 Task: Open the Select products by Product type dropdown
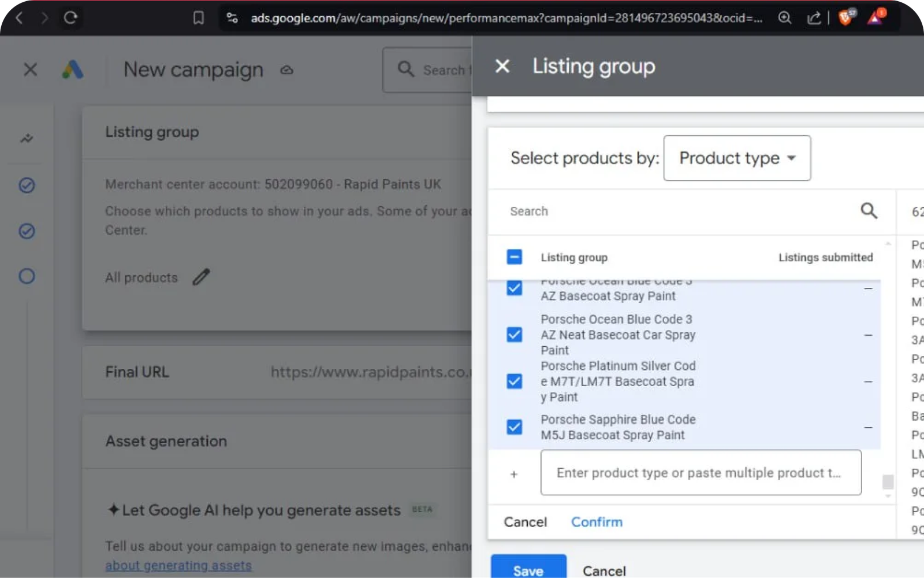pos(737,158)
